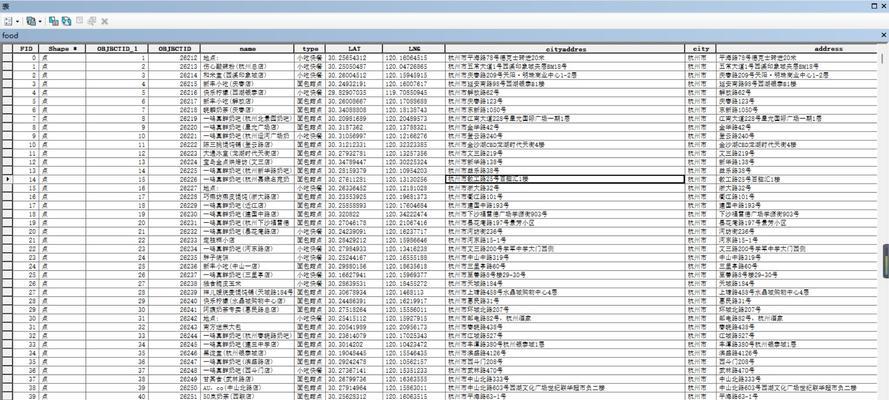The width and height of the screenshot is (889, 400).
Task: Open the Related Tables dropdown
Action: [33, 21]
